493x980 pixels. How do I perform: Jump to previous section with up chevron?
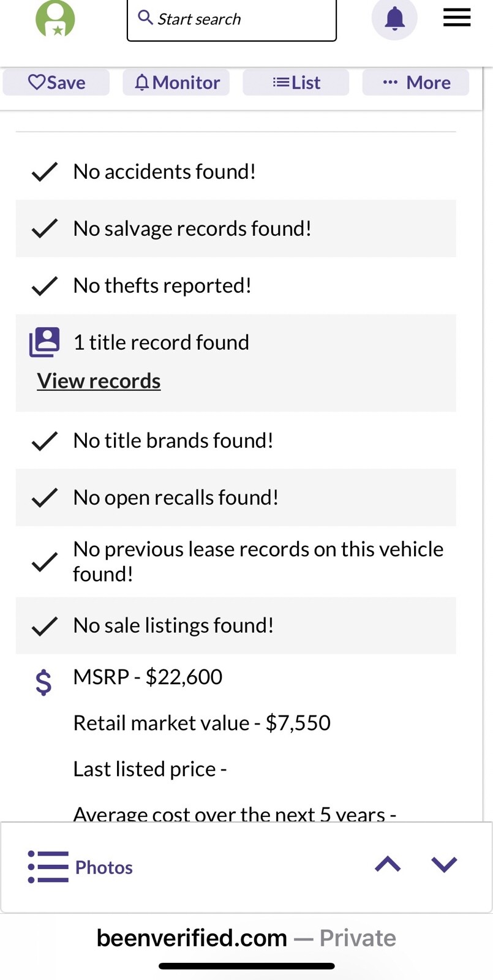[x=388, y=864]
